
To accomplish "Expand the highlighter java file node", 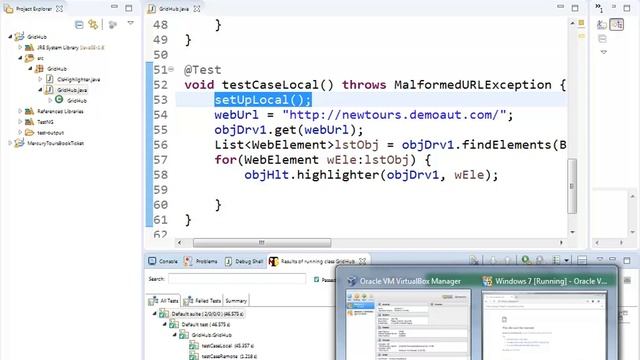I will [x=40, y=79].
